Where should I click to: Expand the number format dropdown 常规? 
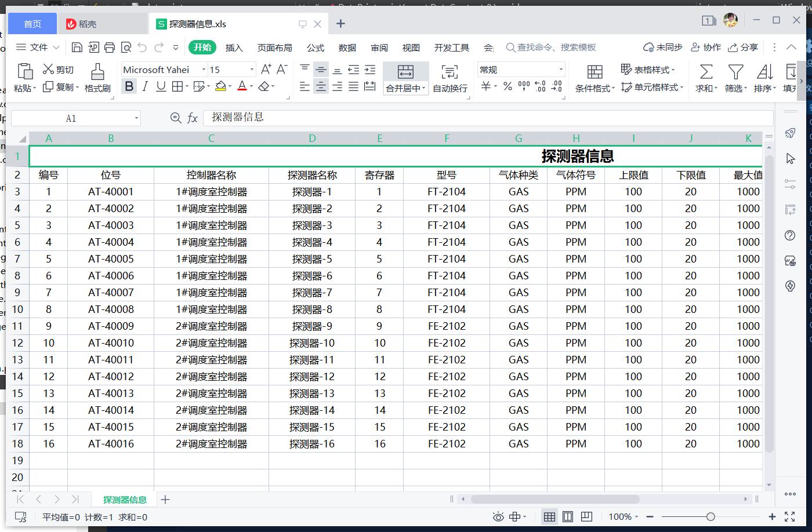560,70
